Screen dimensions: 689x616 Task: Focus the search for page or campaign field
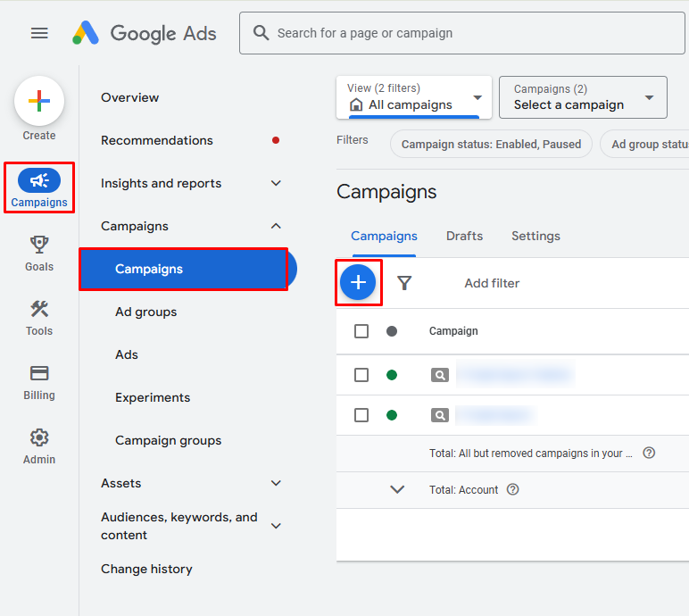pyautogui.click(x=461, y=33)
